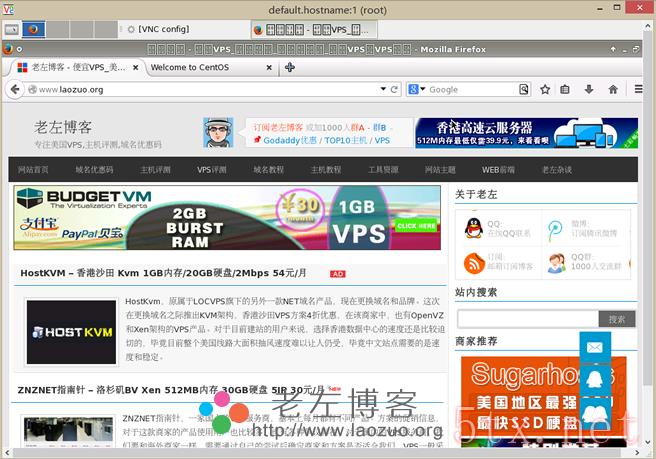Open 工具资源 navigation menu item
The width and height of the screenshot is (656, 459).
[383, 169]
